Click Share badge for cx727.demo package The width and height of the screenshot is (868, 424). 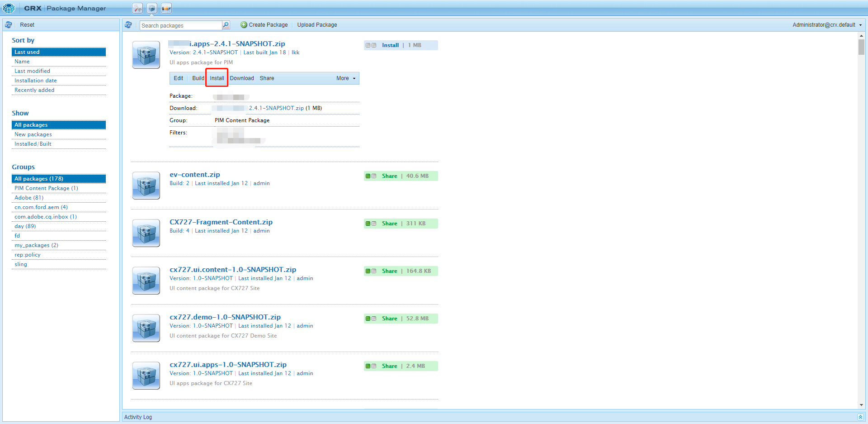tap(389, 319)
